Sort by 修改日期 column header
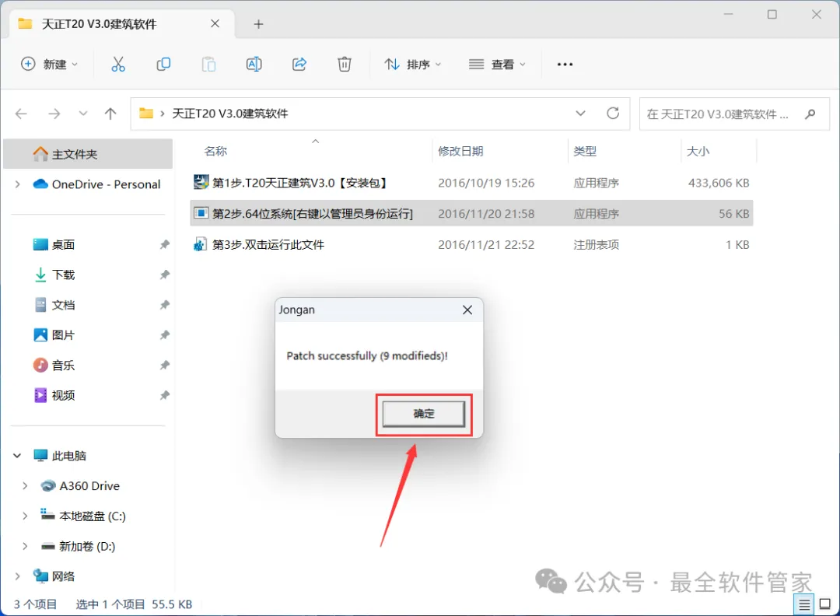840x616 pixels. tap(460, 151)
